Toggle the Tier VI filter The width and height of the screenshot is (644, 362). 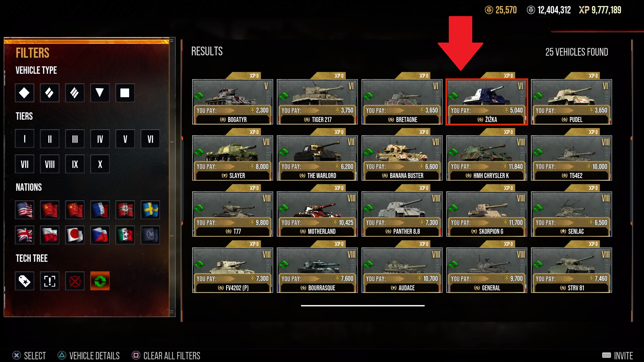point(150,139)
